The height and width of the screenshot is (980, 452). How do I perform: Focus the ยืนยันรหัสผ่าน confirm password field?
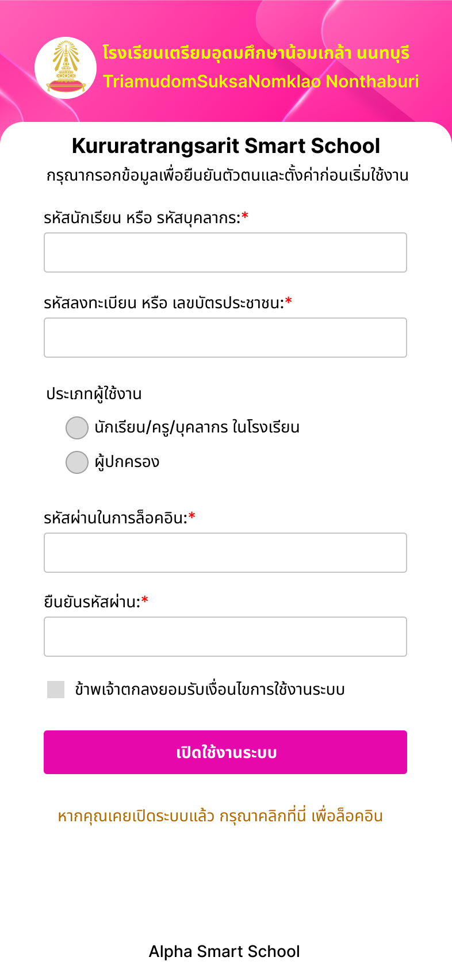click(225, 637)
